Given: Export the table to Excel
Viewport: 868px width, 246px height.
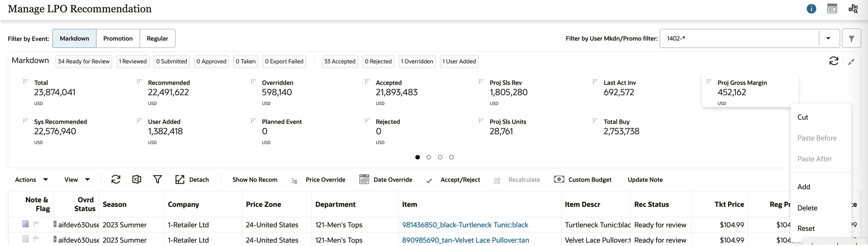Looking at the screenshot, I should tap(137, 179).
